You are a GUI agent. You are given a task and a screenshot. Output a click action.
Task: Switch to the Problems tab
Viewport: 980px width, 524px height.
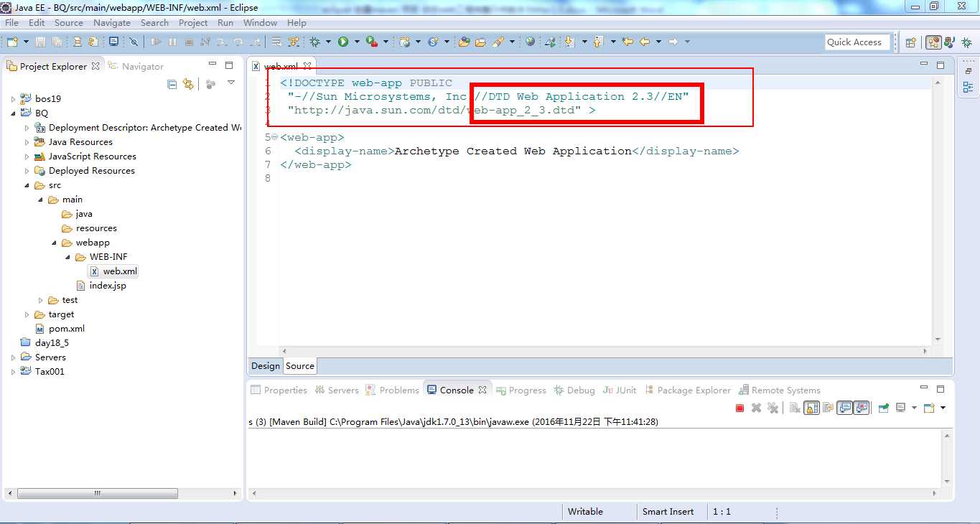coord(392,390)
